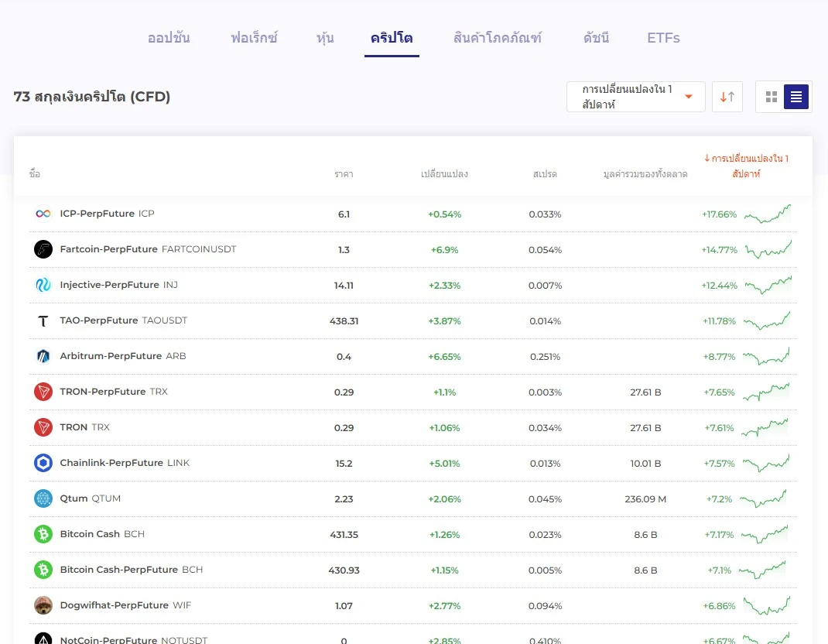Click the Arbitrum weekly sparkline chart
The image size is (828, 644).
click(766, 357)
